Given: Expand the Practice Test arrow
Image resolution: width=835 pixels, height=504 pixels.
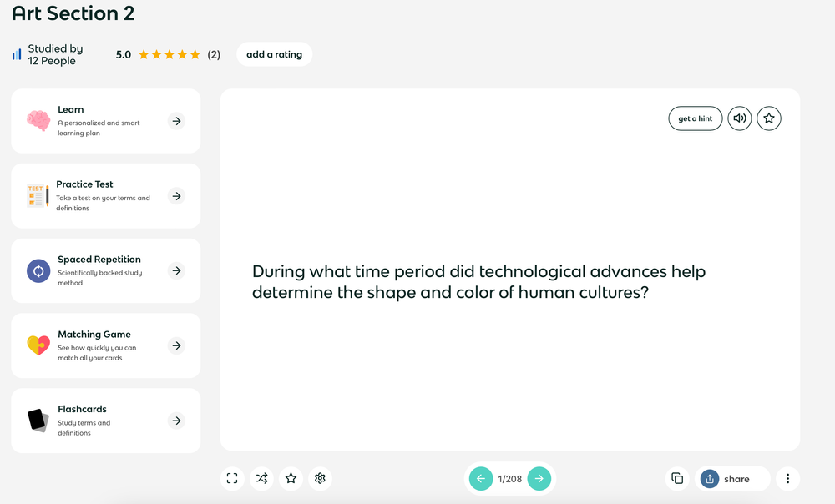Looking at the screenshot, I should click(x=176, y=196).
